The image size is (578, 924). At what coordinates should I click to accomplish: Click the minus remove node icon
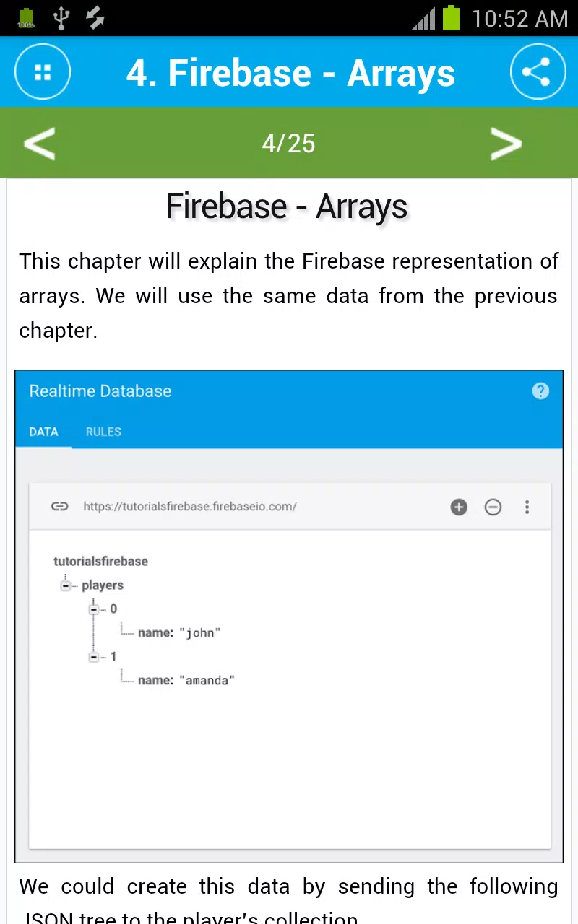[493, 507]
